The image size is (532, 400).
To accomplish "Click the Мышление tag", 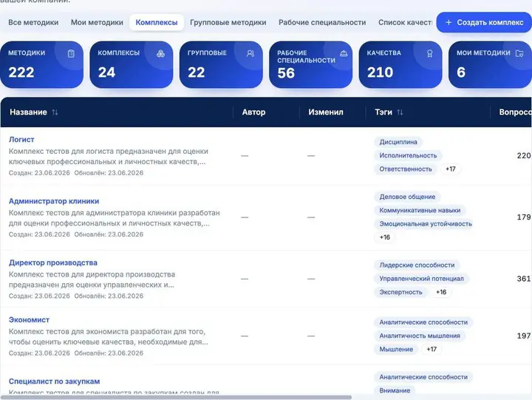I will click(x=396, y=349).
